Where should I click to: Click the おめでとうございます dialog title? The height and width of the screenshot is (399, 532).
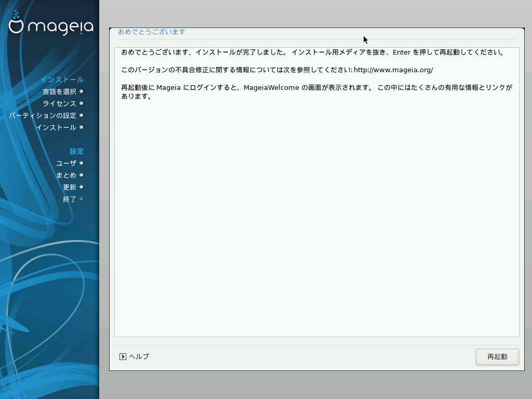[152, 32]
